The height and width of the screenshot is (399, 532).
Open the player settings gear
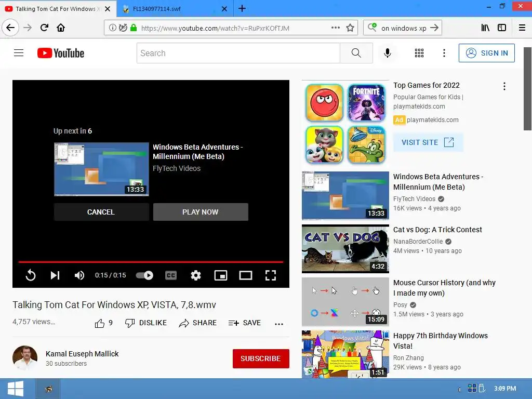point(196,275)
